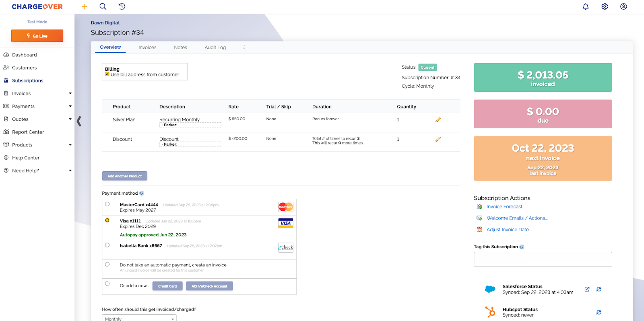Click Add Another Product button
Viewport: 644px width, 321px height.
[x=124, y=176]
